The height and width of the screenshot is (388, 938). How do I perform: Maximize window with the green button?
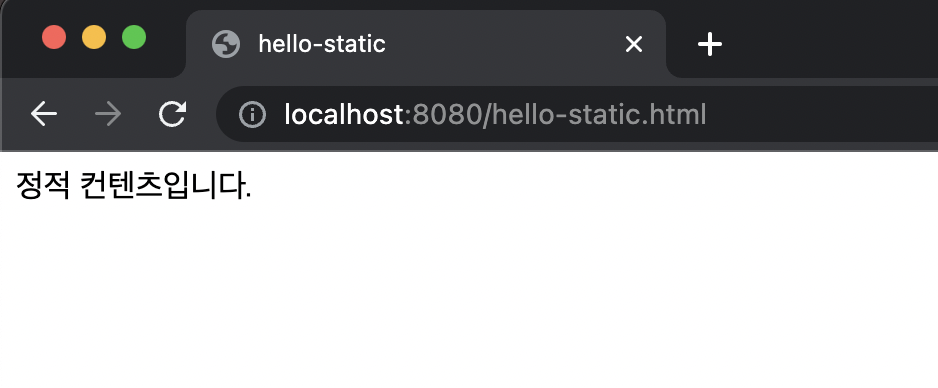134,38
